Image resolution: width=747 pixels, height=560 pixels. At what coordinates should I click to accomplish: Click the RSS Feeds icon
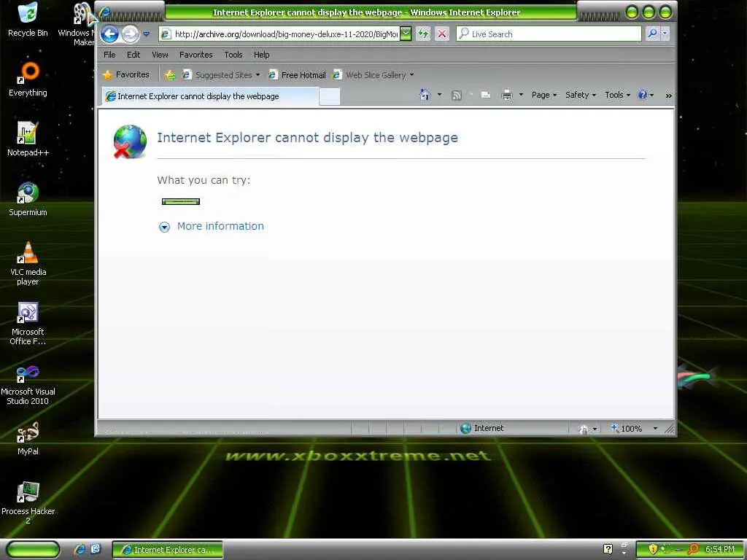tap(457, 96)
